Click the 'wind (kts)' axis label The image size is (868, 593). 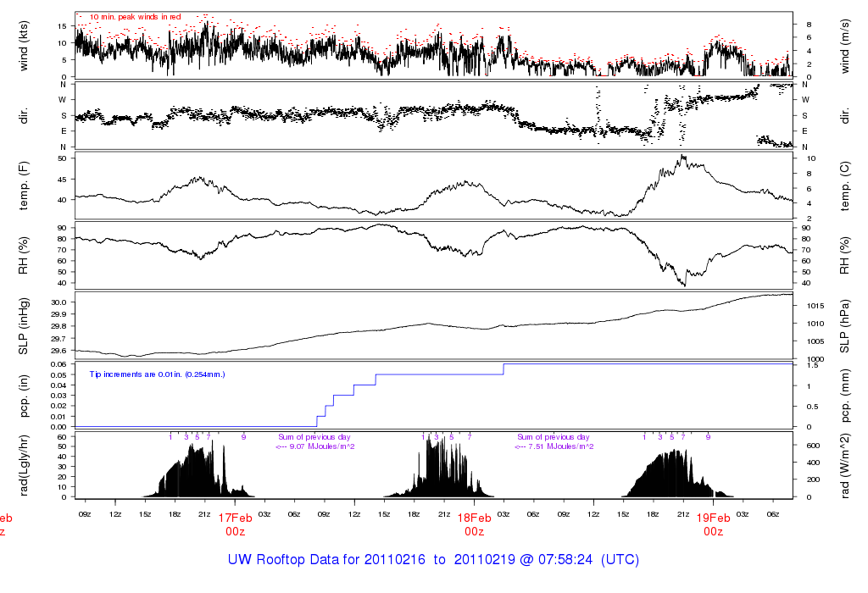tap(23, 46)
